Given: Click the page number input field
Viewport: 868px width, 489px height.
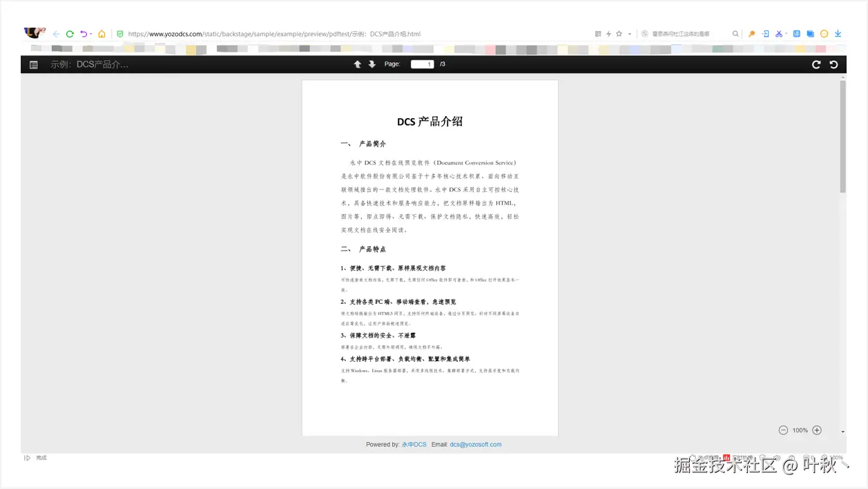Looking at the screenshot, I should (x=421, y=64).
